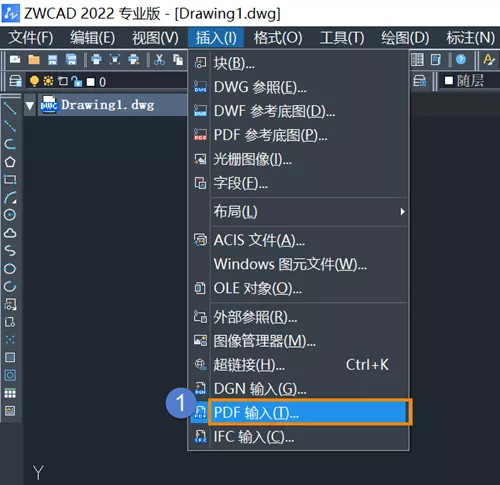Select the Rectangle tool
500x485 pixels.
[x=10, y=180]
